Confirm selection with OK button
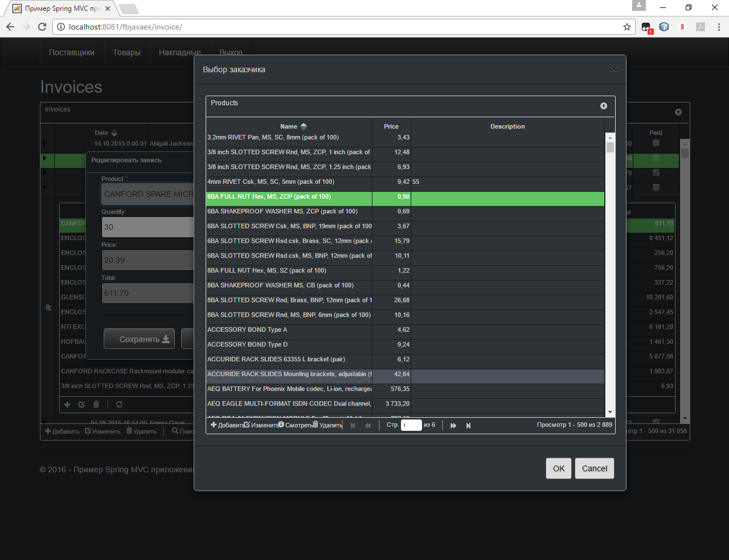 tap(559, 468)
